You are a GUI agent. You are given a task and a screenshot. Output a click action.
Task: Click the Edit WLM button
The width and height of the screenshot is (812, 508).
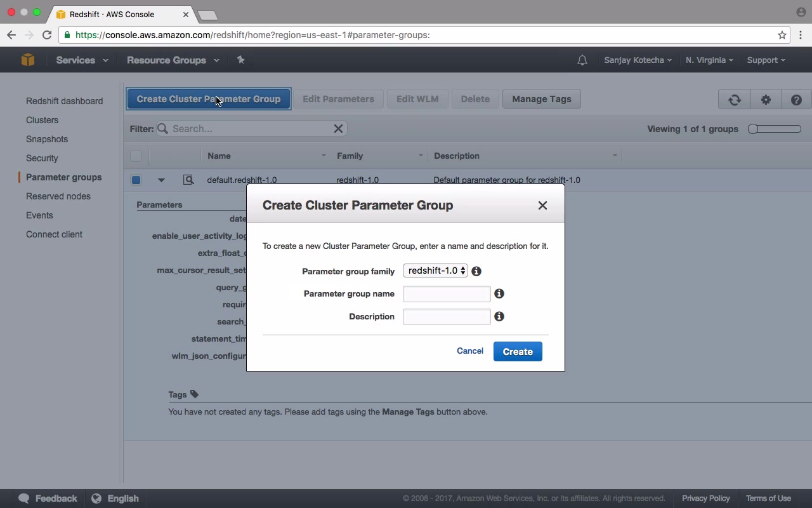pos(417,99)
